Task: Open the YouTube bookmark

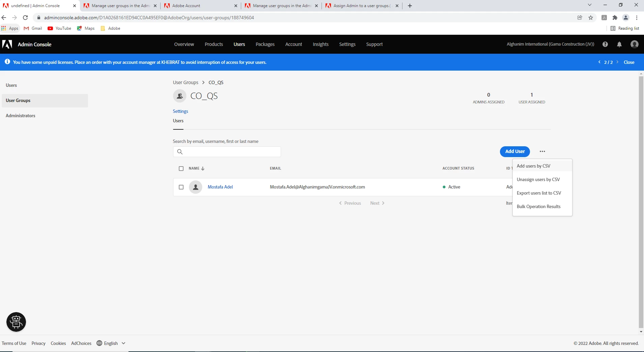Action: click(x=59, y=28)
